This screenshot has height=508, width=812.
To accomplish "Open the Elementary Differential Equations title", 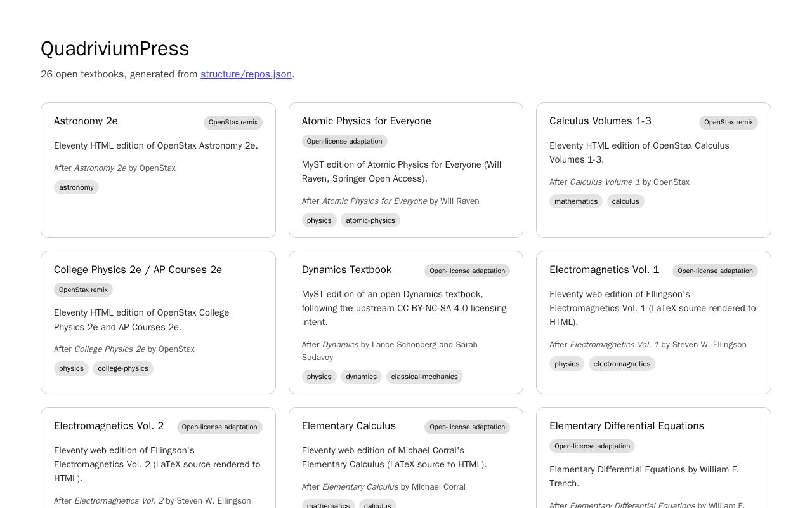I will pos(627,426).
